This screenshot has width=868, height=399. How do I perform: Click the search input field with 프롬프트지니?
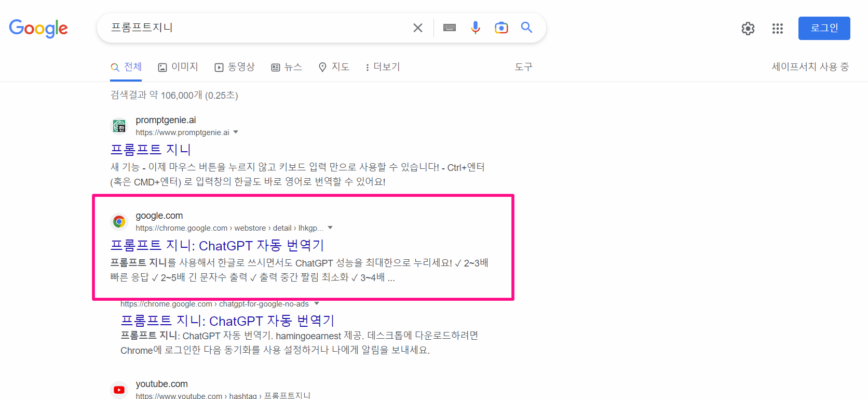257,28
